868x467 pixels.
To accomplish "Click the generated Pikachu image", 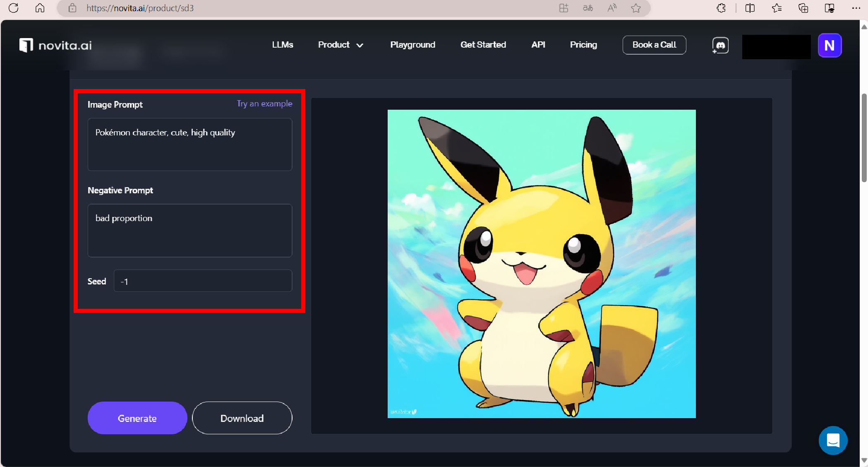I will tap(541, 264).
